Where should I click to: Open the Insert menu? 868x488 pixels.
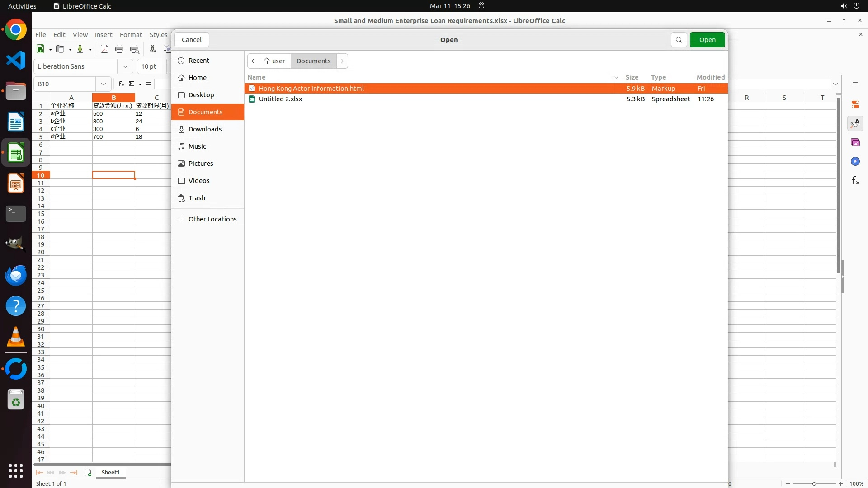click(103, 35)
